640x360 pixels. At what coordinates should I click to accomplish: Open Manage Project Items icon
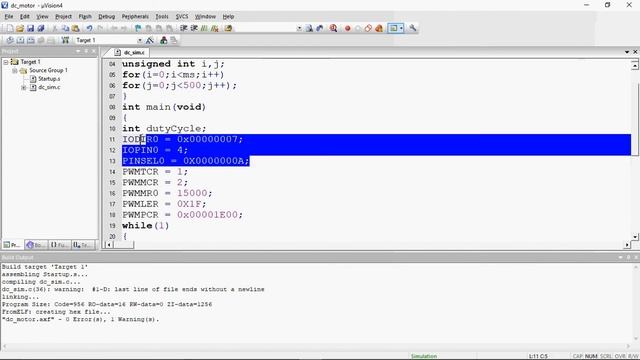tap(164, 40)
